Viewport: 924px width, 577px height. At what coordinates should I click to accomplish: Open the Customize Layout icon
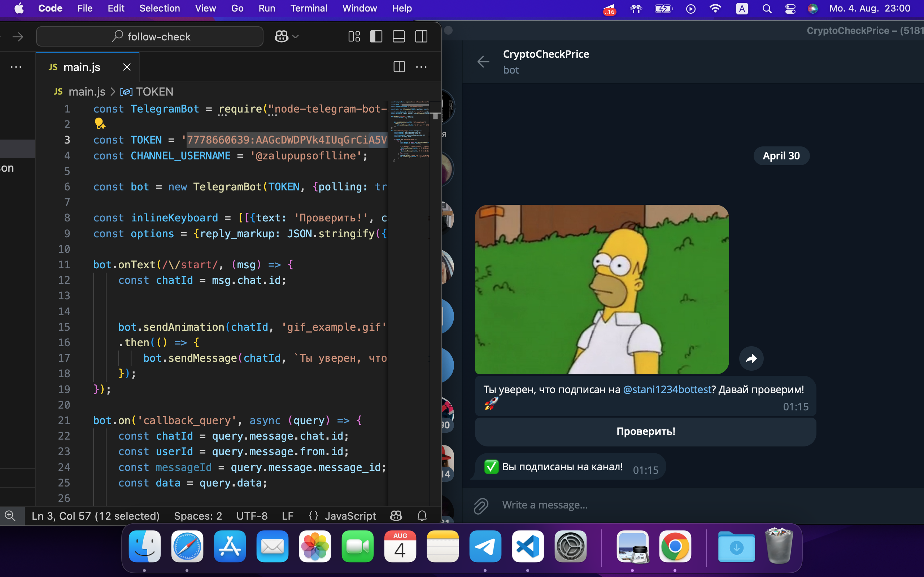354,37
